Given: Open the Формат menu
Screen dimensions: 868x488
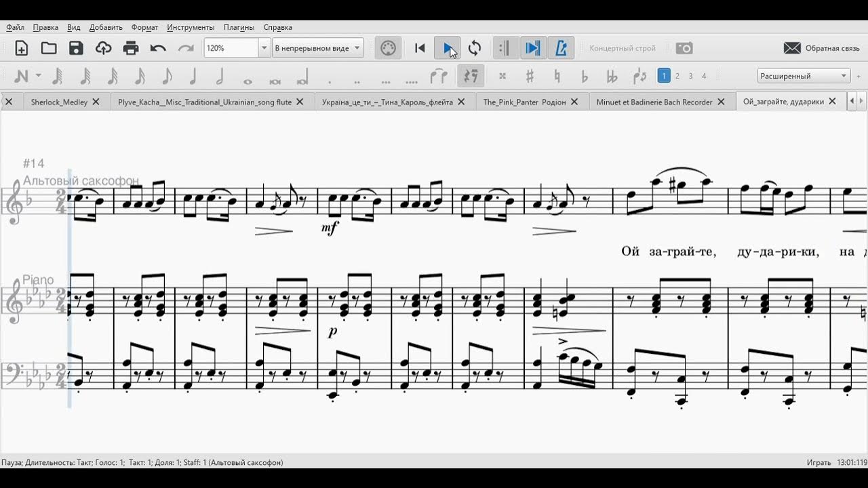Looking at the screenshot, I should tap(144, 27).
